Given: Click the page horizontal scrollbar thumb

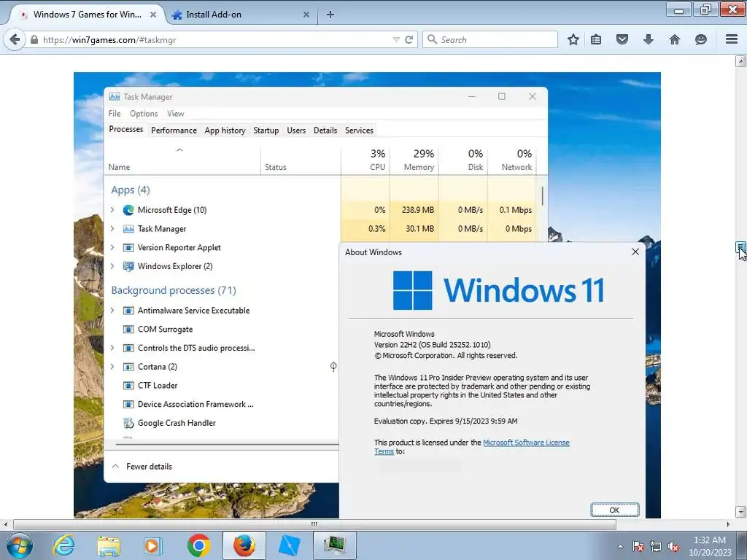Looking at the screenshot, I should 314,524.
